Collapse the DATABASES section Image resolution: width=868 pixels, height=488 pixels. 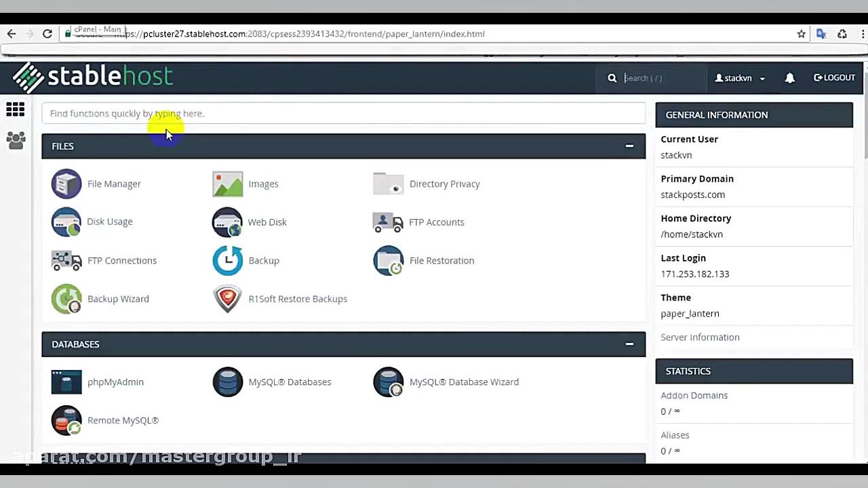click(x=629, y=344)
